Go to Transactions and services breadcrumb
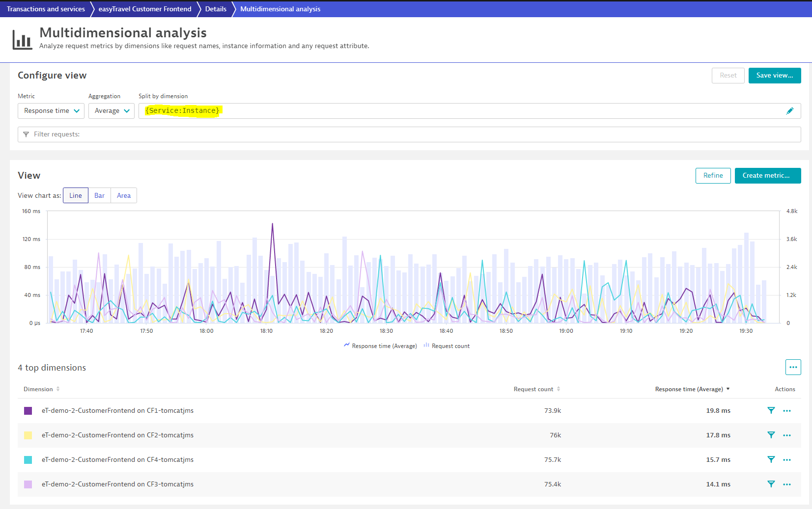This screenshot has width=812, height=509. pyautogui.click(x=46, y=9)
